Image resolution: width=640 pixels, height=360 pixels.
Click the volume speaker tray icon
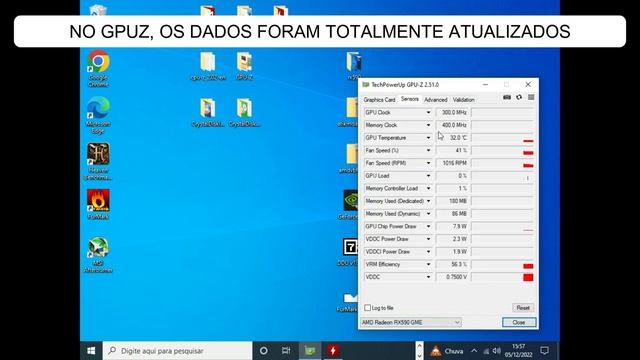[497, 351]
